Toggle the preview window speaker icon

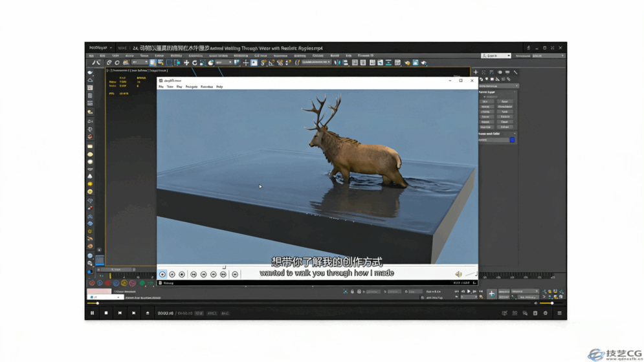pyautogui.click(x=458, y=274)
